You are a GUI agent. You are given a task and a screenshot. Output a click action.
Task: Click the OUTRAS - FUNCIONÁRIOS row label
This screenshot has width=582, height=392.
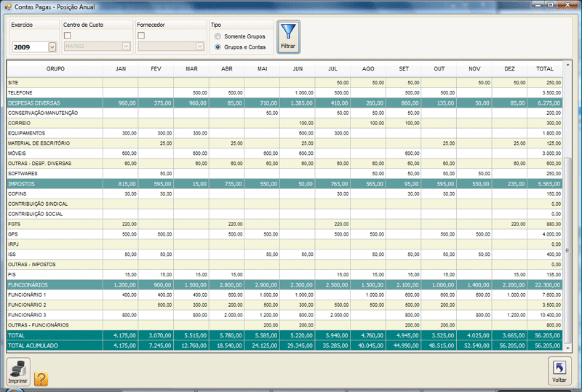(39, 325)
